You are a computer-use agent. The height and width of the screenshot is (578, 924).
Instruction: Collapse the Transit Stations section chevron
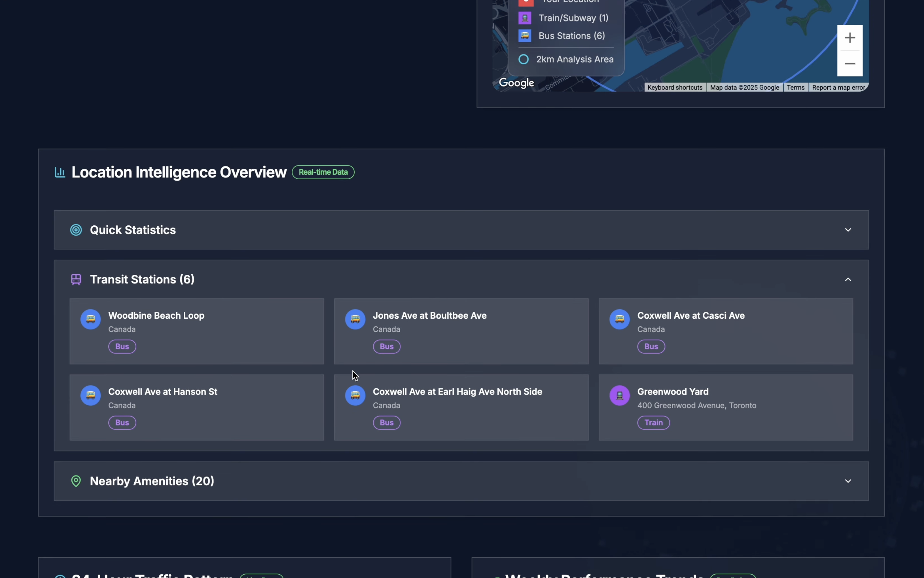[x=848, y=279]
